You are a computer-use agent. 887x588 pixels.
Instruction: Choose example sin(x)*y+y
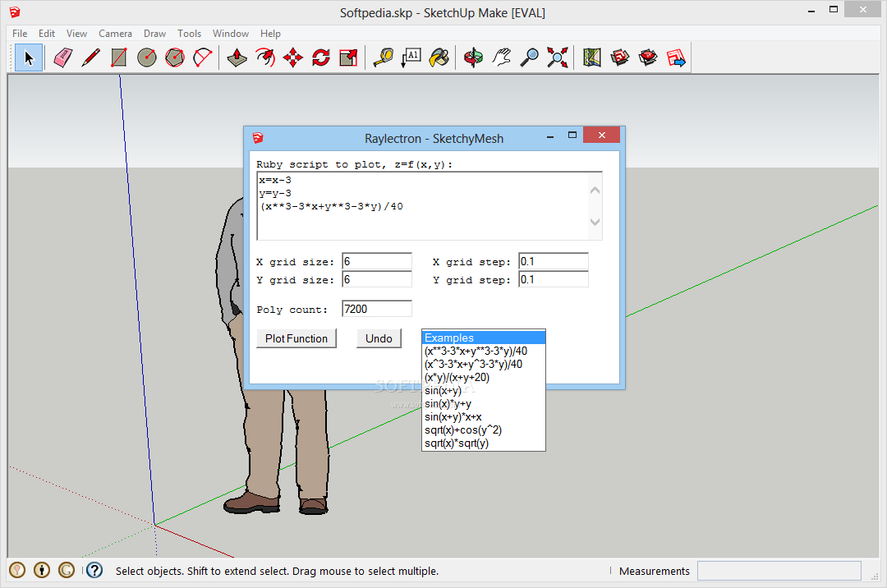pyautogui.click(x=484, y=404)
